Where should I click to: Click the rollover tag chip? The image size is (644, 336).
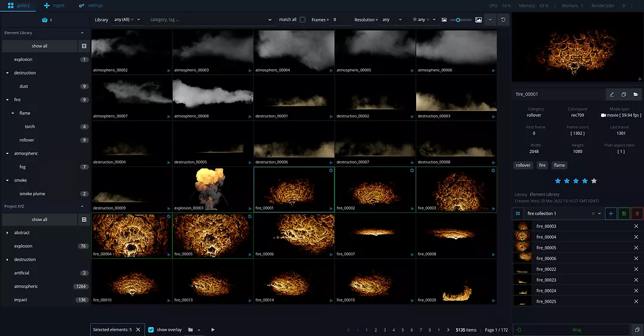coord(523,165)
